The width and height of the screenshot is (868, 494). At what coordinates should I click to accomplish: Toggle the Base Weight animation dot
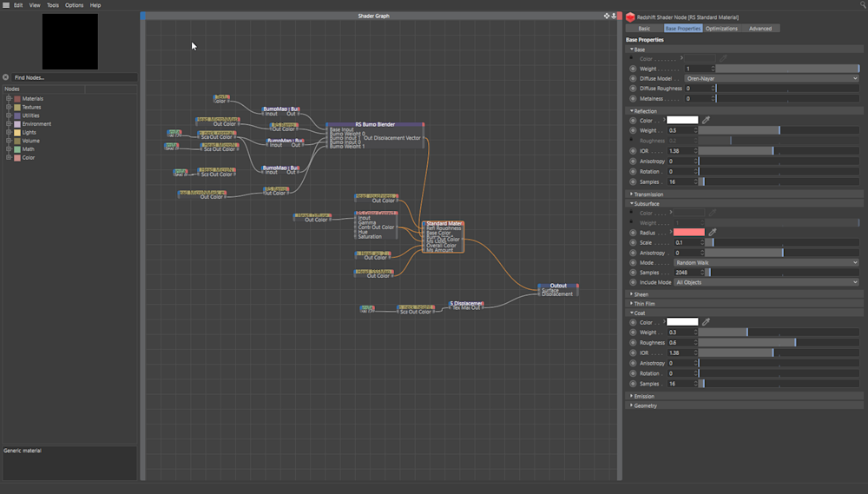[632, 69]
